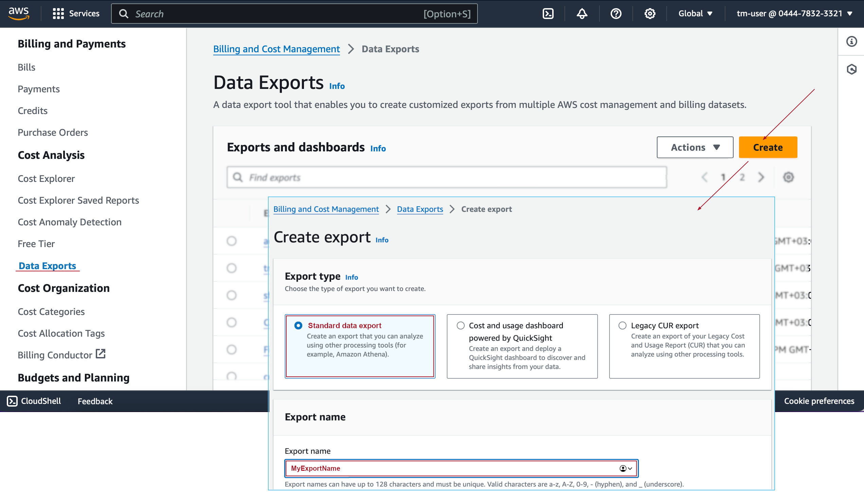This screenshot has height=504, width=864.
Task: Open Free Tier in the sidebar
Action: (x=36, y=244)
